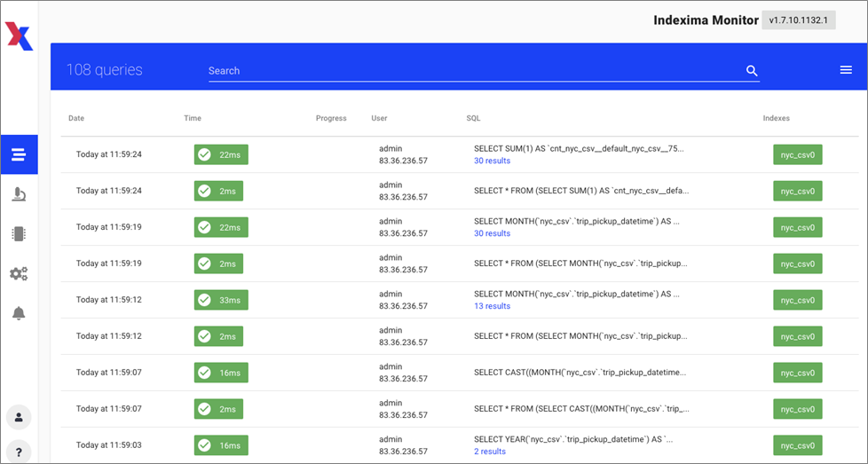The height and width of the screenshot is (464, 868).
Task: Sort by the Time column header
Action: [193, 118]
